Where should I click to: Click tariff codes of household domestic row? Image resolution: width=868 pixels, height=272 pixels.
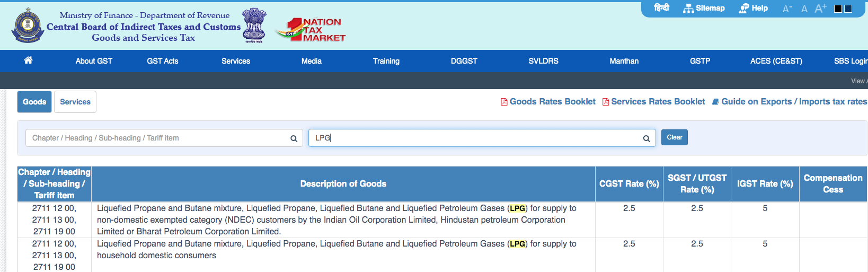[x=54, y=256]
